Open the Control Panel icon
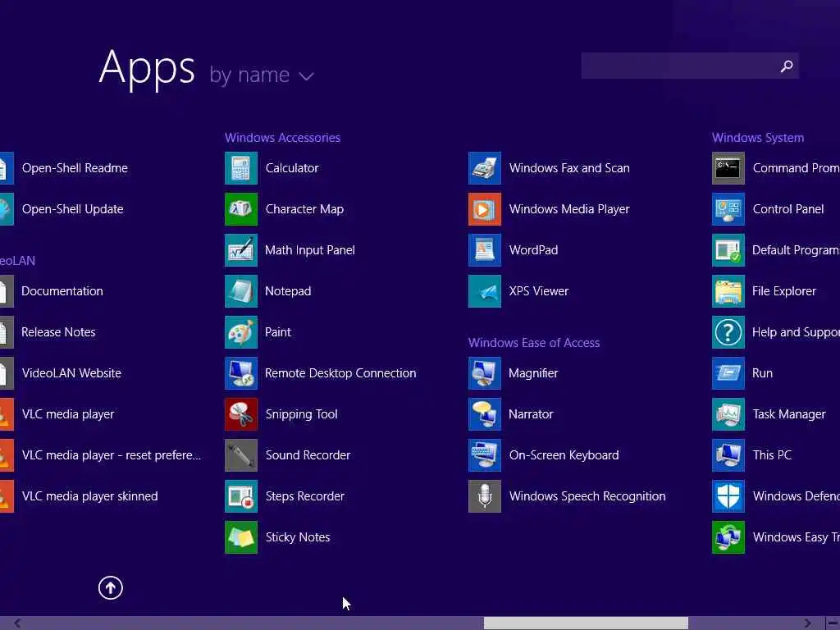Viewport: 840px width, 630px height. point(728,209)
